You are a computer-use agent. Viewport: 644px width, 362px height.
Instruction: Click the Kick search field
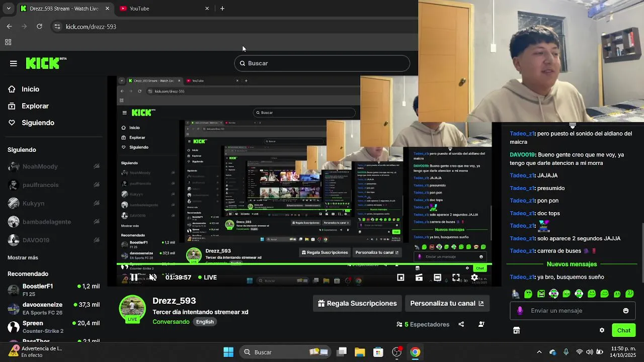(x=322, y=63)
